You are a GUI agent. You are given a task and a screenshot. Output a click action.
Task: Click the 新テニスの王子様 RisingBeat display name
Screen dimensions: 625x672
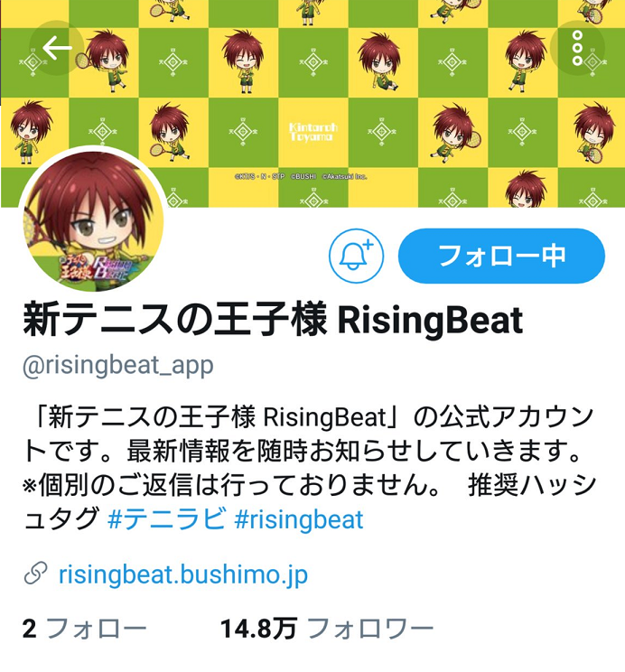tap(273, 319)
